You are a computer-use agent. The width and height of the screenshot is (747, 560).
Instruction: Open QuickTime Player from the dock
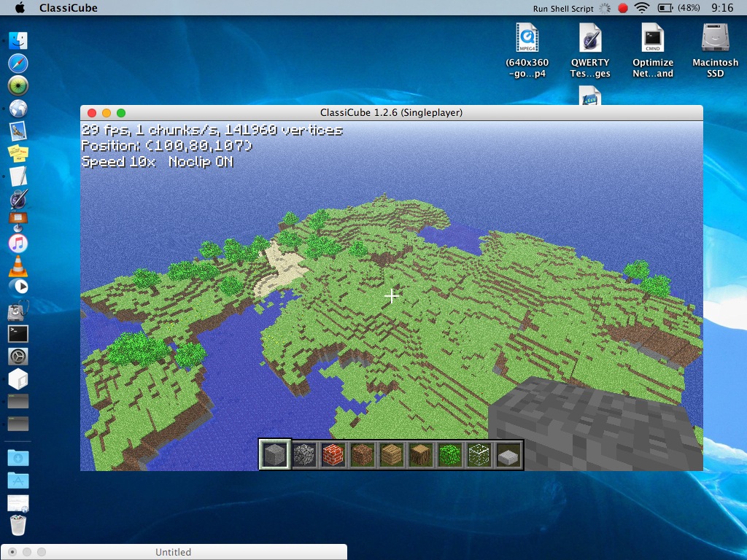click(18, 287)
